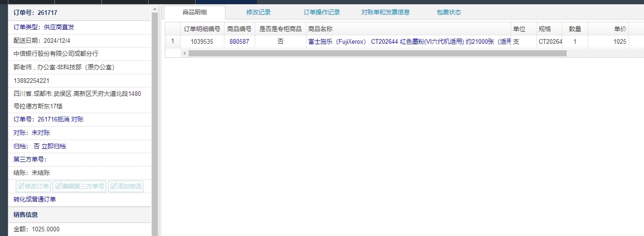
Task: Open product number 880587 link
Action: click(239, 41)
